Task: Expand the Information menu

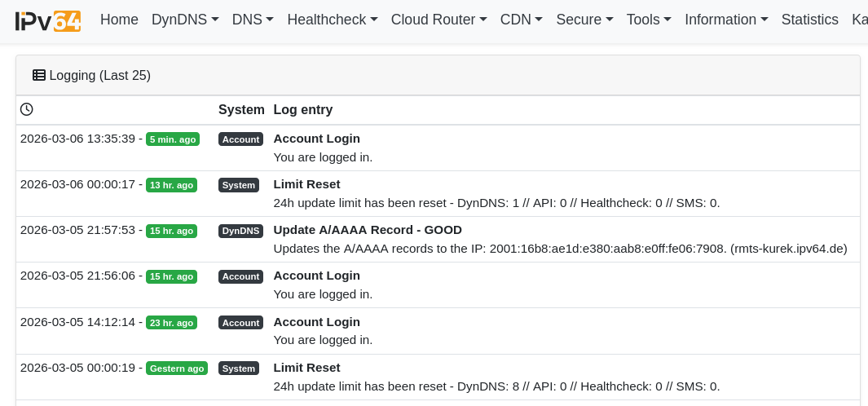Action: [x=726, y=20]
